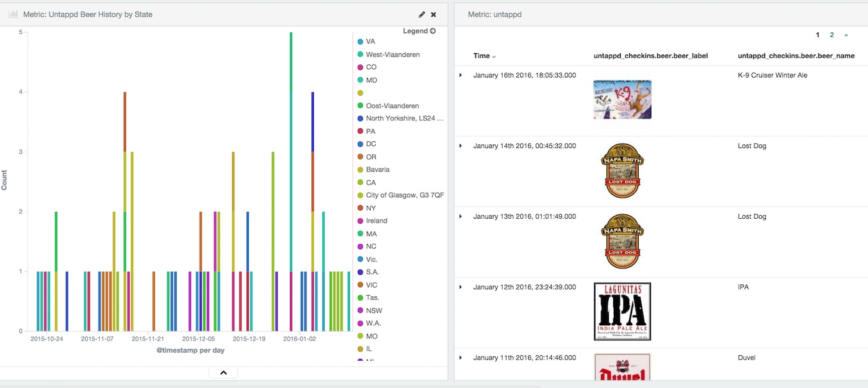
Task: Click the '@timestamp per day' axis title
Action: click(x=190, y=350)
